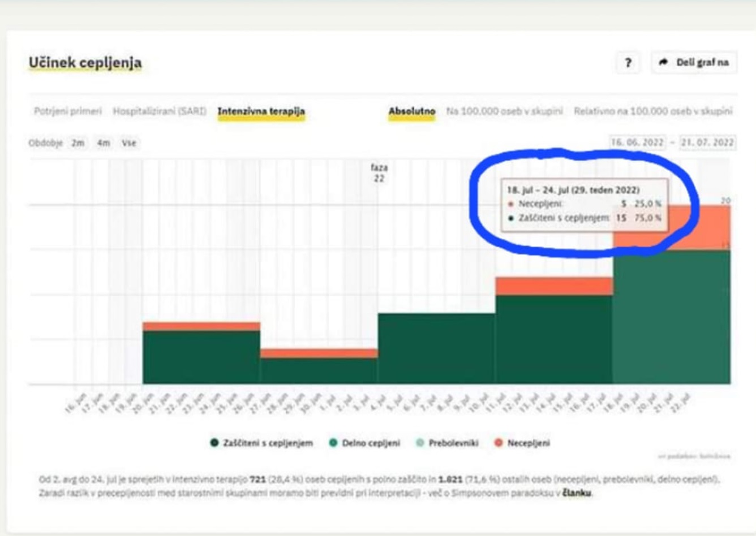Click the tooltip header 18. jul – 24. jul
This screenshot has width=756, height=536.
[573, 190]
